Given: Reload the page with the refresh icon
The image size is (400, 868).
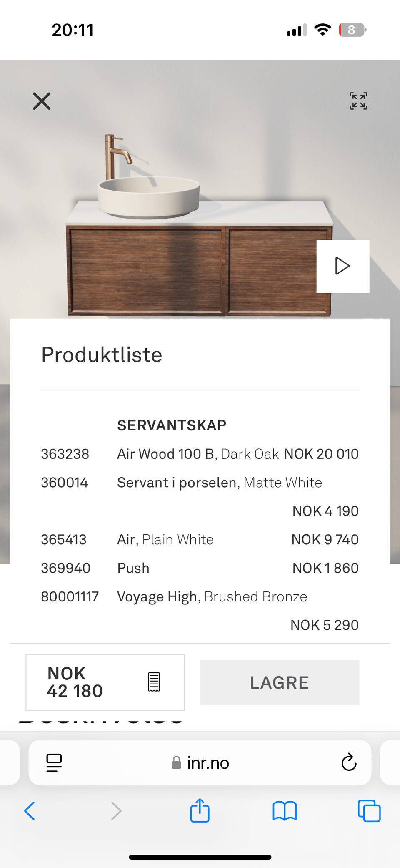Looking at the screenshot, I should point(349,762).
